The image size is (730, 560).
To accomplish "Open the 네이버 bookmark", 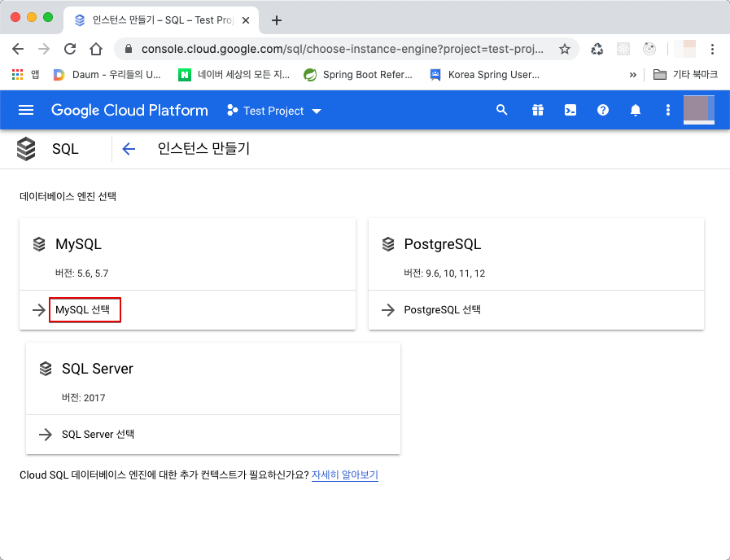I will pyautogui.click(x=234, y=75).
